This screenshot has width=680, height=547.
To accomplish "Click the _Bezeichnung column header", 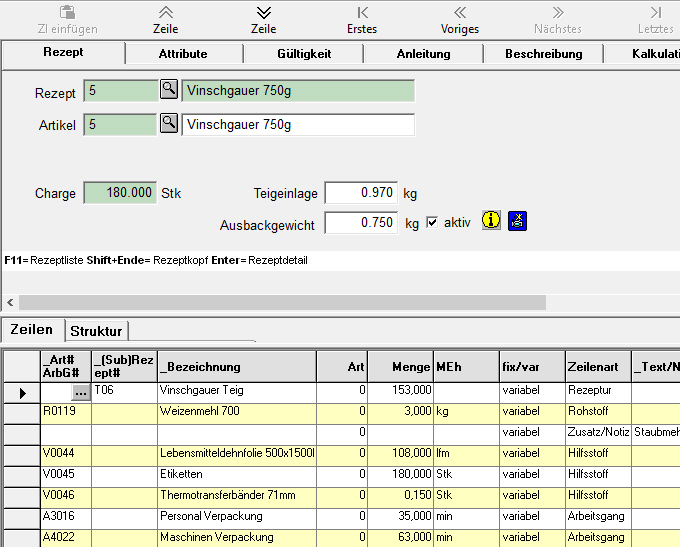I will point(237,367).
